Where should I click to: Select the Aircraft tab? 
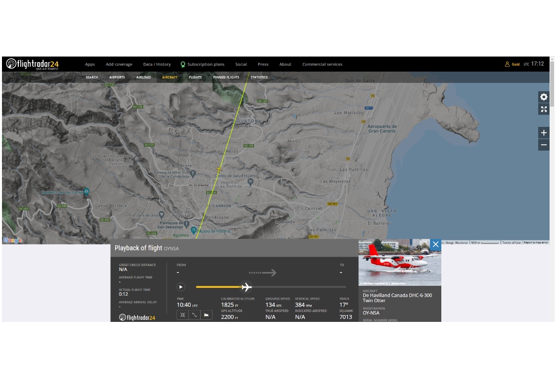pyautogui.click(x=170, y=77)
